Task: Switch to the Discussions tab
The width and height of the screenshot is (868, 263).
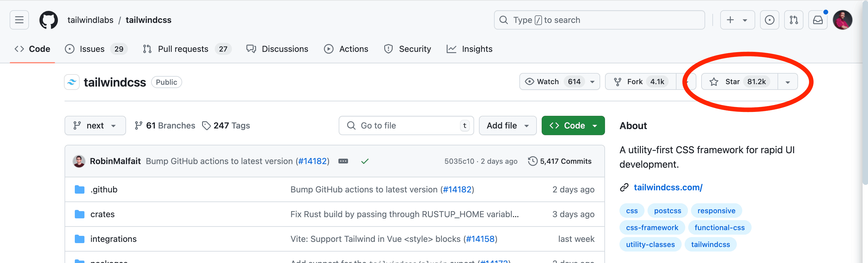Action: click(277, 49)
